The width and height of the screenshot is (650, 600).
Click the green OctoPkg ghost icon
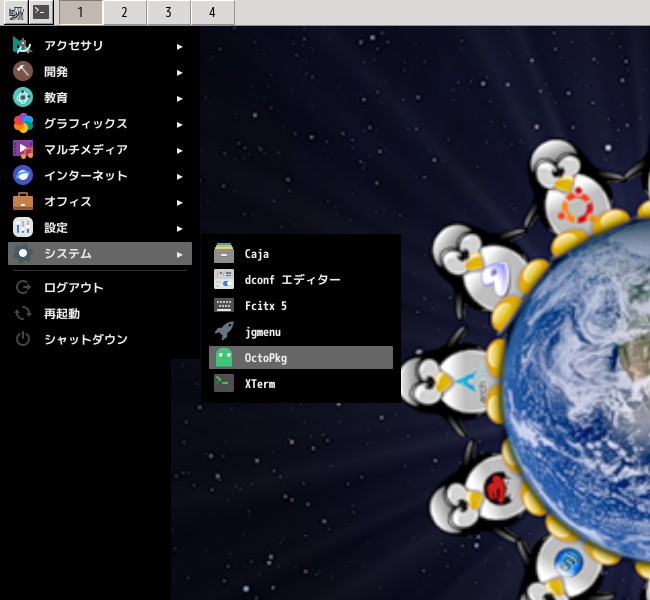click(x=224, y=357)
